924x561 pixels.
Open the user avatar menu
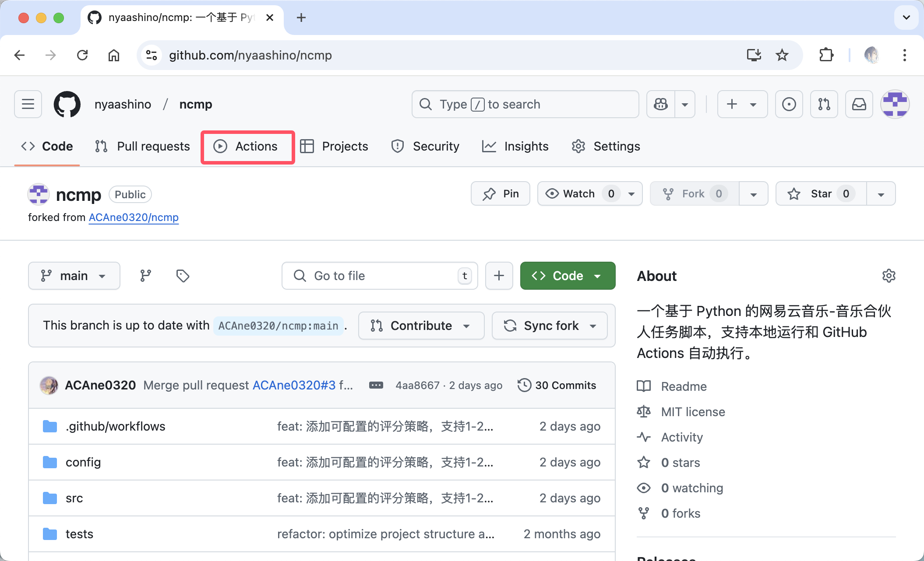tap(895, 104)
